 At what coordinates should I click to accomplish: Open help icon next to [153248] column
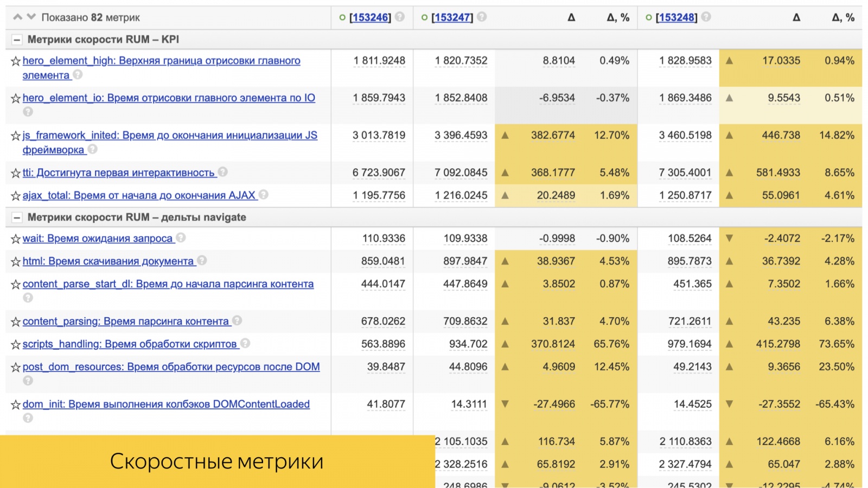tap(705, 17)
